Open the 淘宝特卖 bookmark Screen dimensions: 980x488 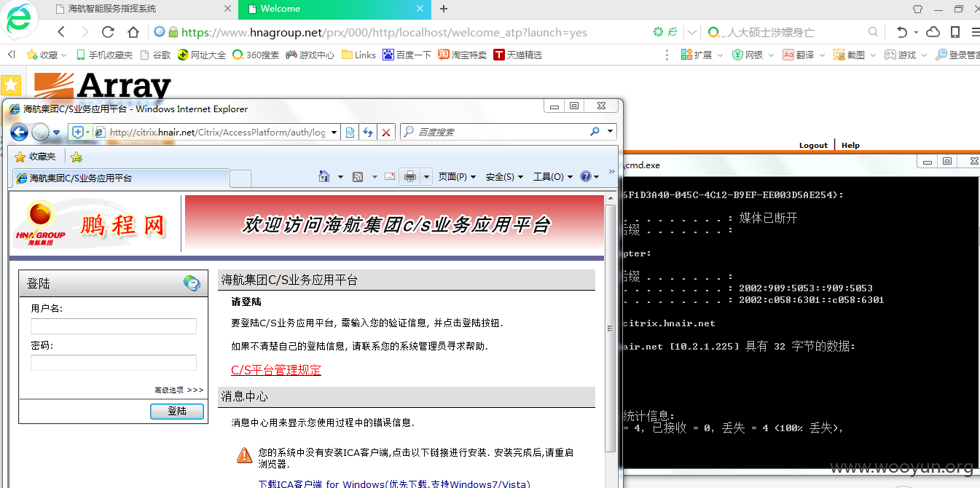click(x=463, y=55)
